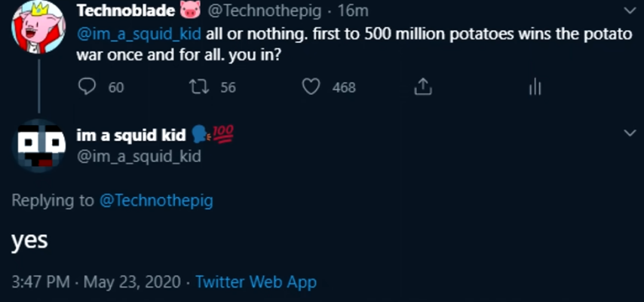Open the share icon on the tweet
The height and width of the screenshot is (302, 644).
423,87
